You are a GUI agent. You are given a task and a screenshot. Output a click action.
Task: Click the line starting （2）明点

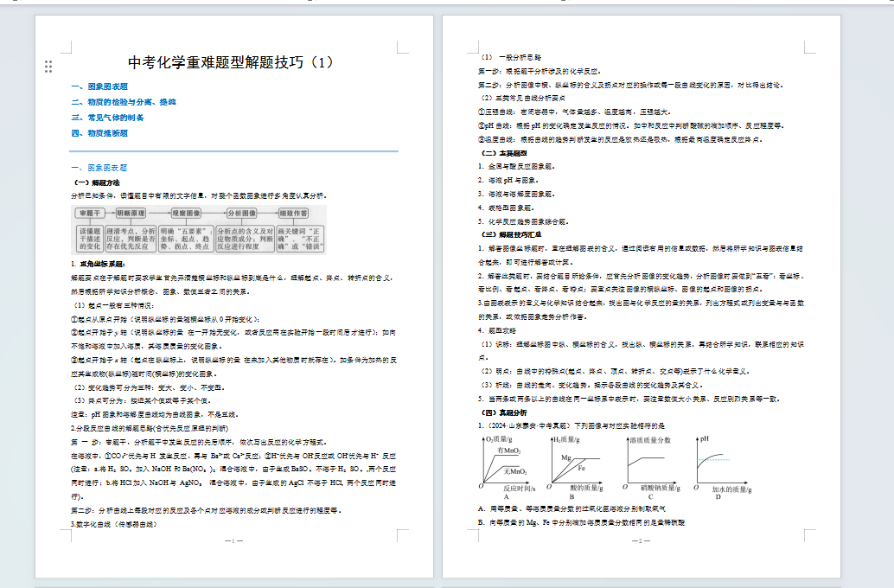pos(616,371)
